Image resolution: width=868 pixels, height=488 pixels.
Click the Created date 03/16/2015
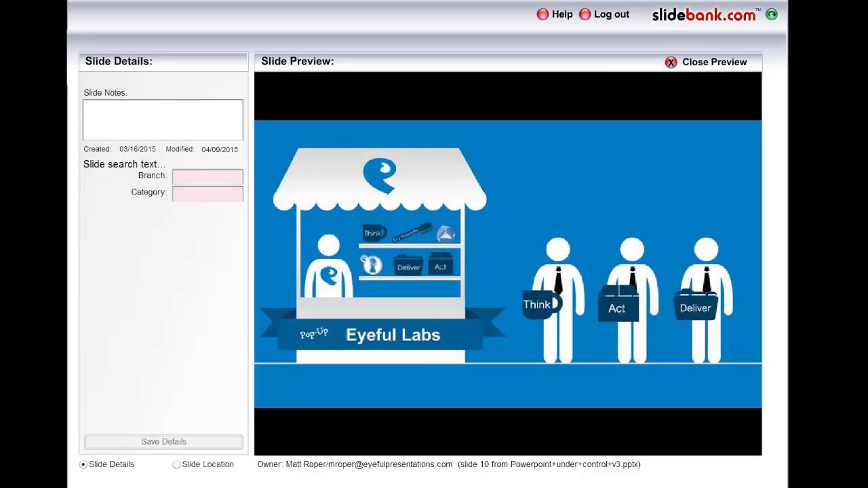tap(138, 149)
